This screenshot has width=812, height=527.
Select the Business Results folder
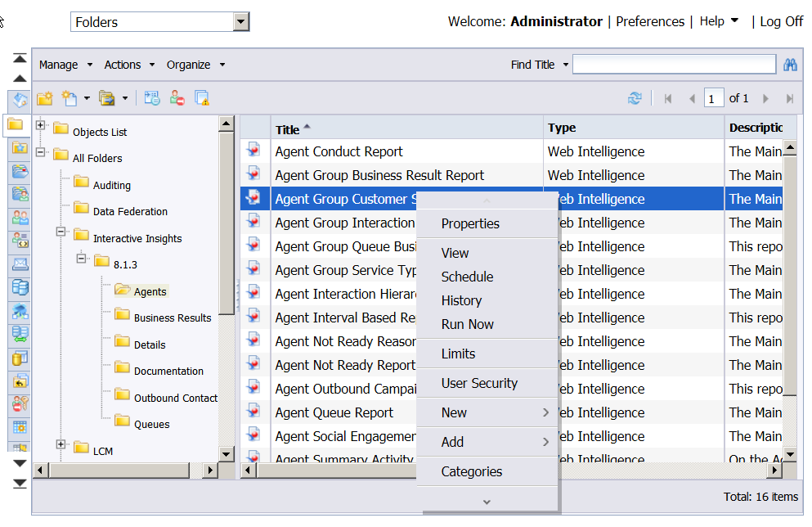173,318
